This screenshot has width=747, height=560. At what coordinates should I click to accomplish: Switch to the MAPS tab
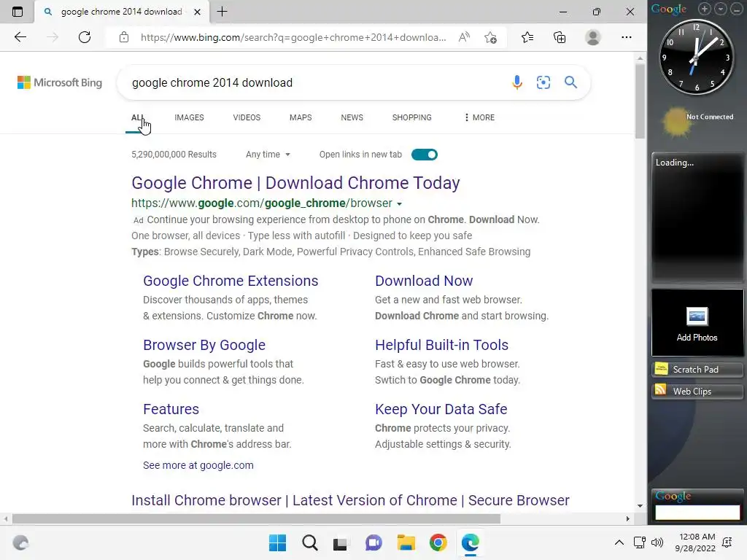click(x=301, y=117)
